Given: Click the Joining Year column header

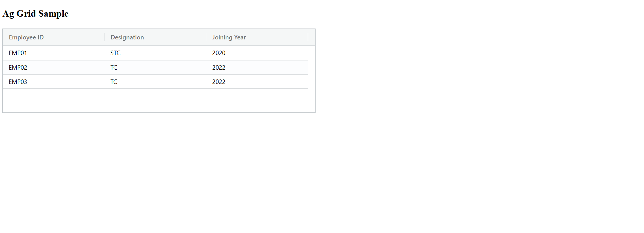Looking at the screenshot, I should (229, 37).
